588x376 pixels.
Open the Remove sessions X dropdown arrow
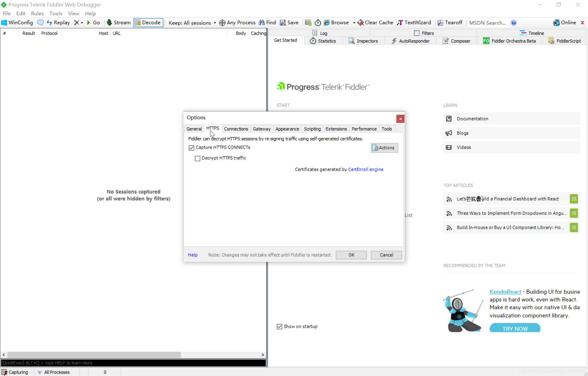coord(82,23)
